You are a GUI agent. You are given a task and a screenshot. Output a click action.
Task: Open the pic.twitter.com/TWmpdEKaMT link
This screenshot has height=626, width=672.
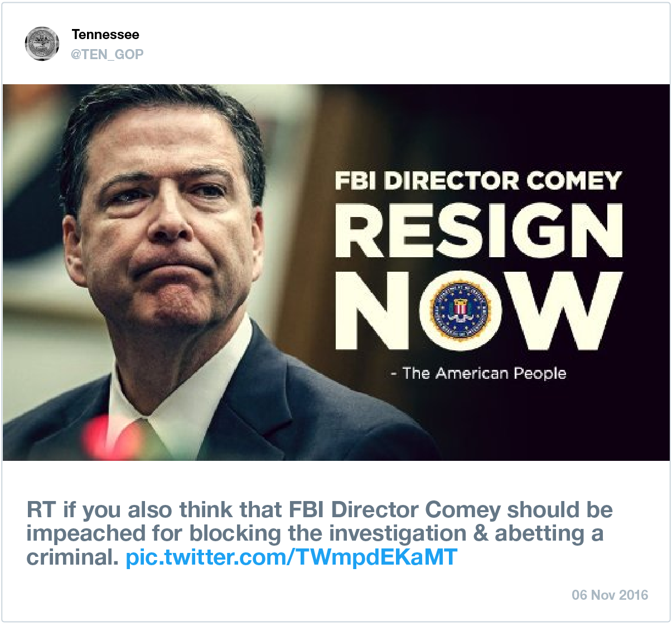pyautogui.click(x=291, y=557)
